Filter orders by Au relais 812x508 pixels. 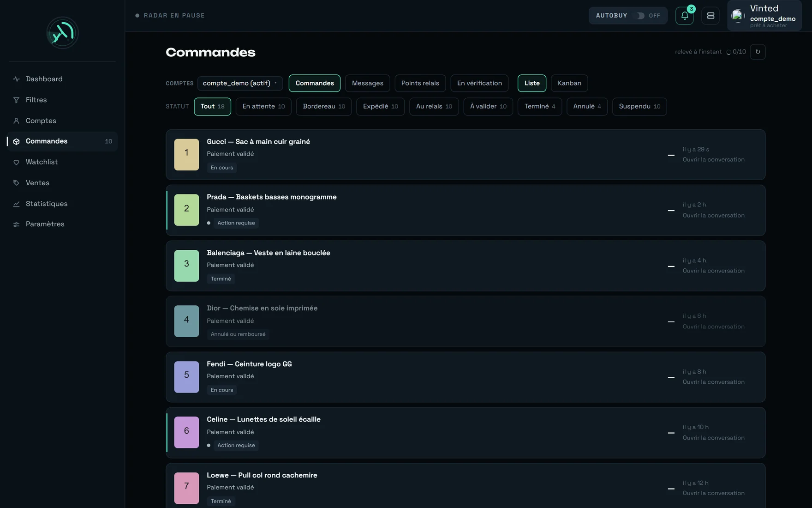click(434, 107)
